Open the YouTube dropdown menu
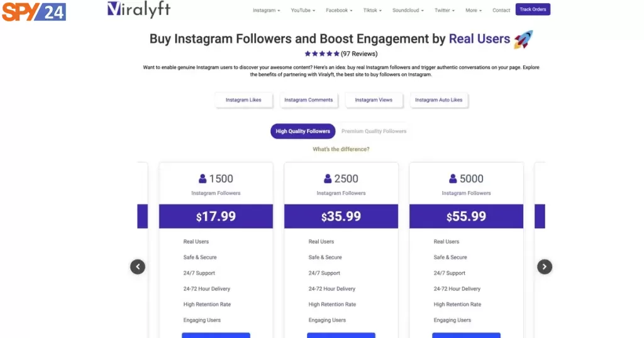The width and height of the screenshot is (644, 338). [303, 10]
